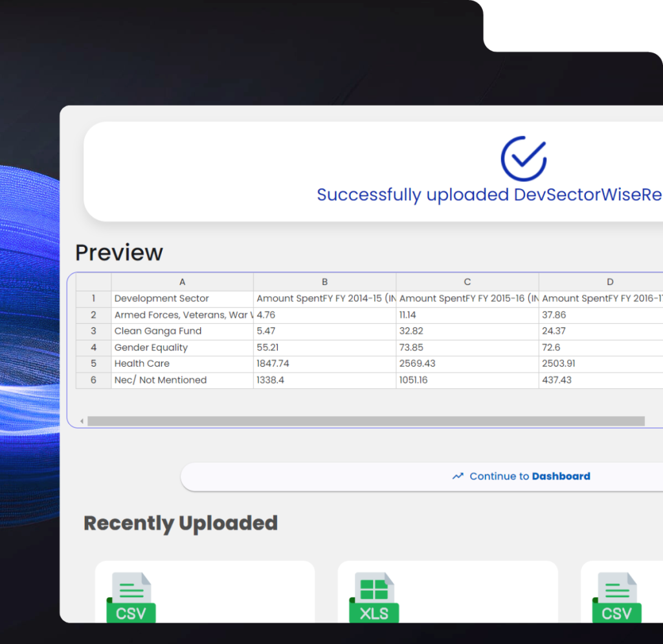Click the 'Gender Equality' cell

182,348
